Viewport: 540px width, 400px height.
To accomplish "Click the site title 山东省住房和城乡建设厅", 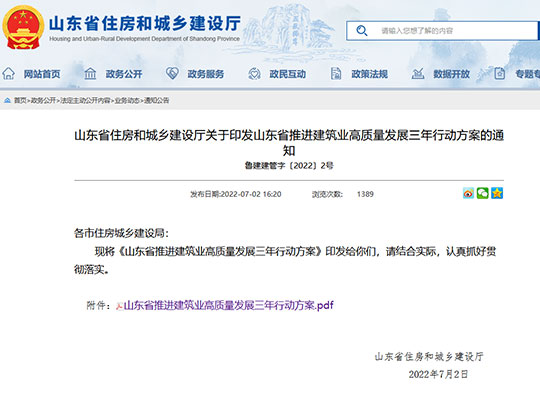I will point(145,24).
